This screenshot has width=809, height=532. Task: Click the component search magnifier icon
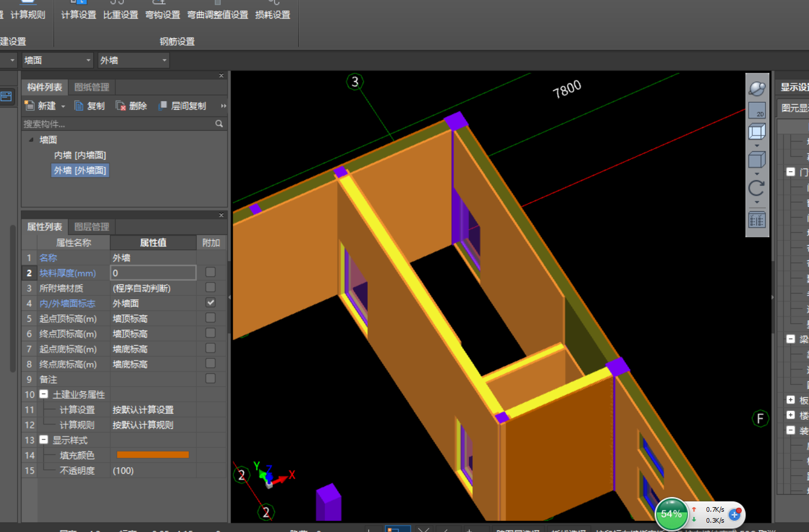tap(219, 123)
